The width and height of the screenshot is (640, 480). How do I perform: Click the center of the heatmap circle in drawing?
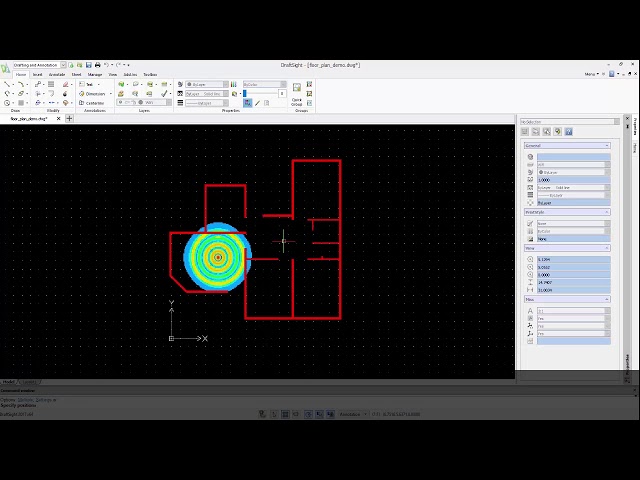[x=218, y=257]
